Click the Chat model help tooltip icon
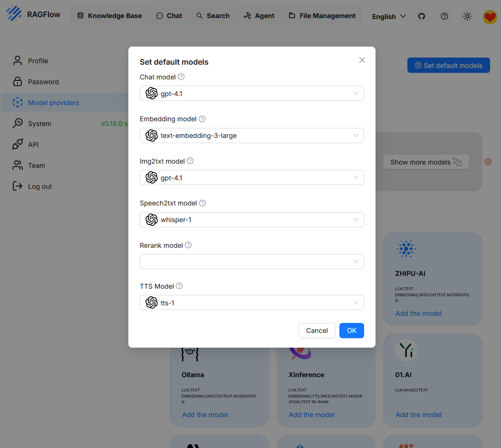This screenshot has height=448, width=501. (x=181, y=77)
